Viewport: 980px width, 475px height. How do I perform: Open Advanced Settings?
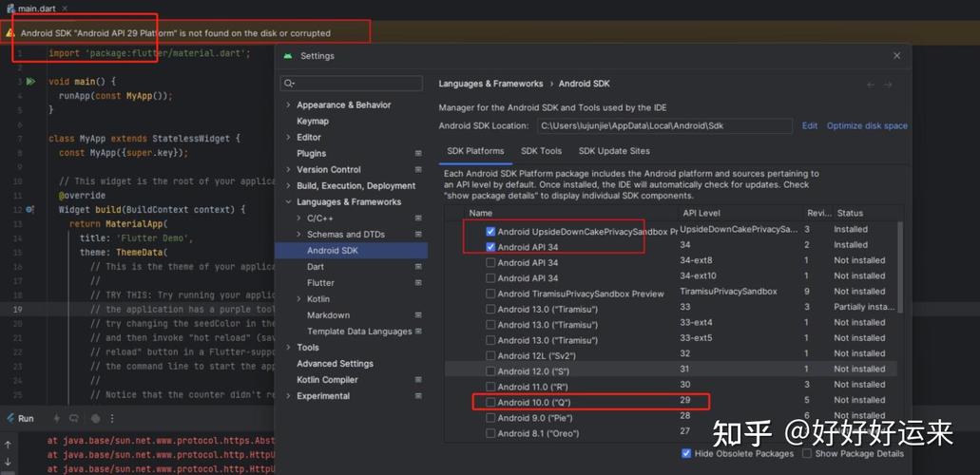tap(335, 364)
